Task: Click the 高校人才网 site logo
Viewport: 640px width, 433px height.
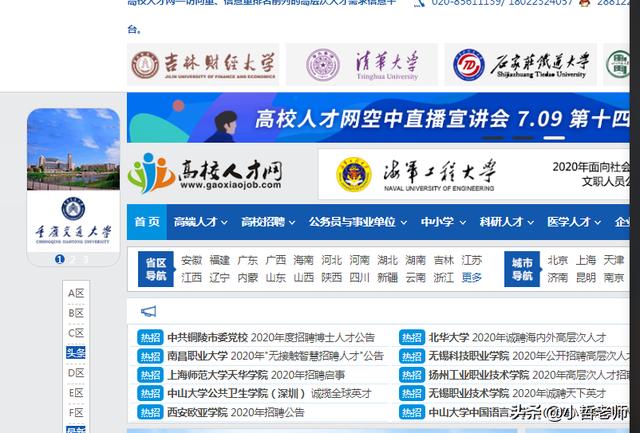Action: (205, 174)
